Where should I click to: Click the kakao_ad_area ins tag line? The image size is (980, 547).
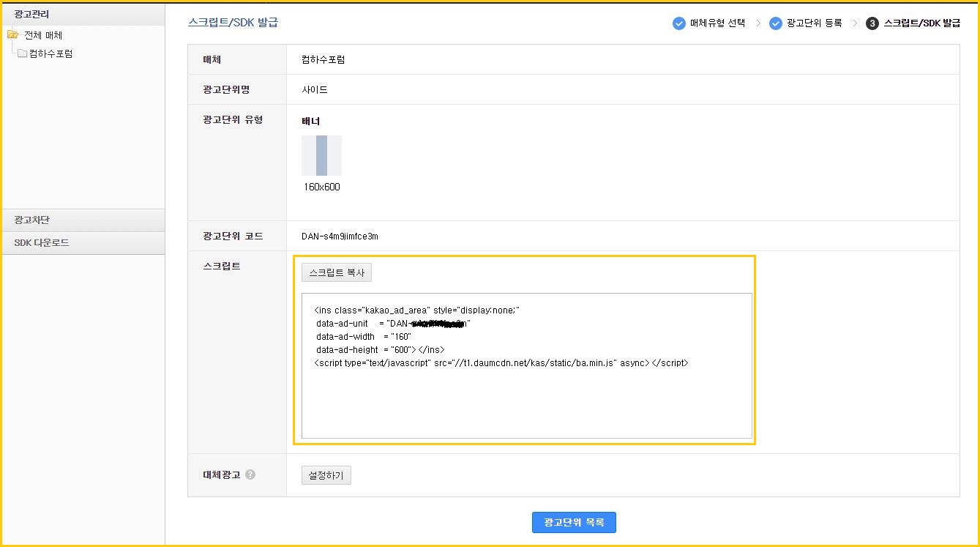click(416, 310)
